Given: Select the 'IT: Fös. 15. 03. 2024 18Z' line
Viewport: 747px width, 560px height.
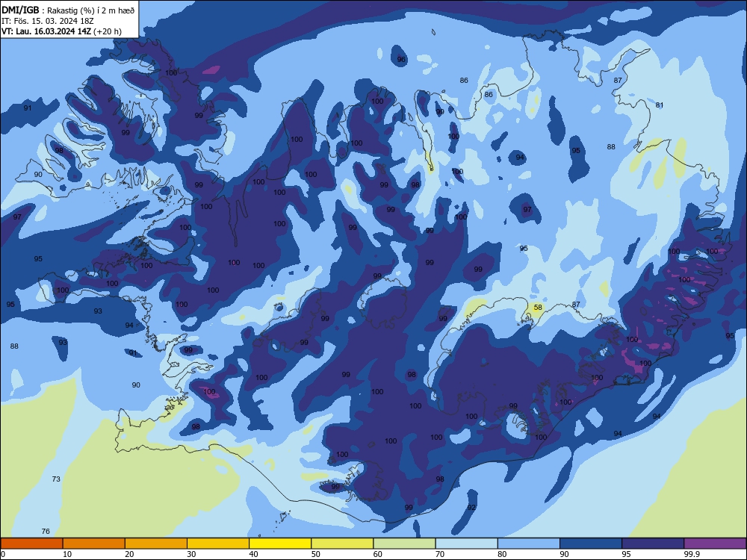Looking at the screenshot, I should tap(48, 21).
